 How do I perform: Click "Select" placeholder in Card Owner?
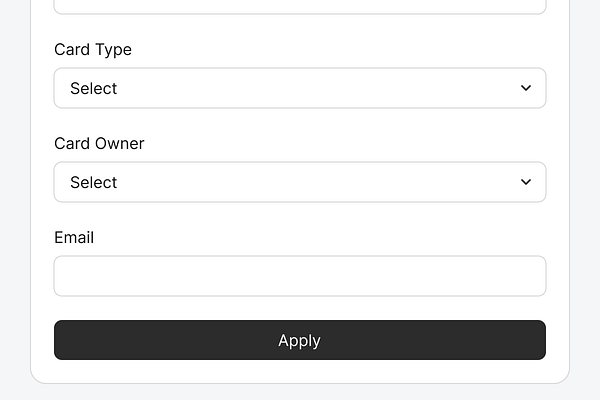(94, 182)
